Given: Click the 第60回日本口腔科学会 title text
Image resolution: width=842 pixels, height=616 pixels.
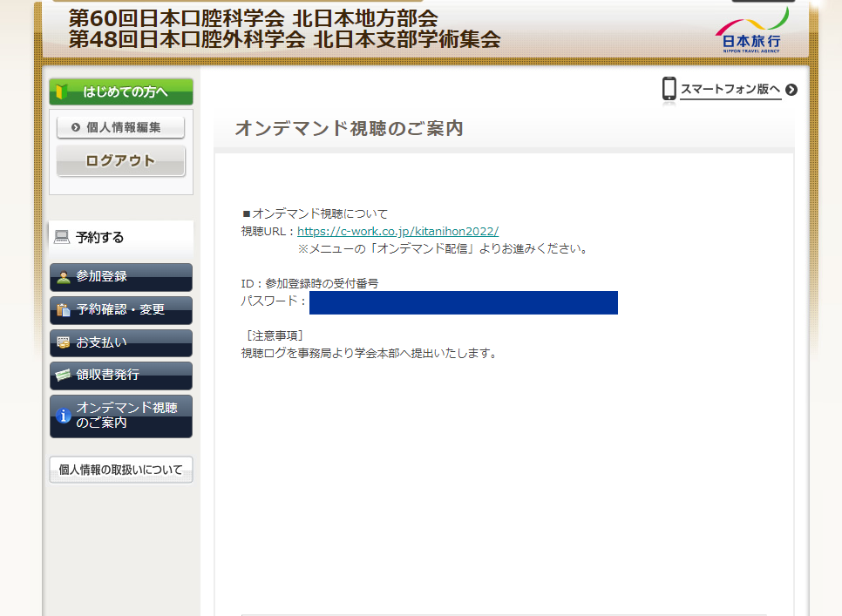Looking at the screenshot, I should click(x=254, y=19).
